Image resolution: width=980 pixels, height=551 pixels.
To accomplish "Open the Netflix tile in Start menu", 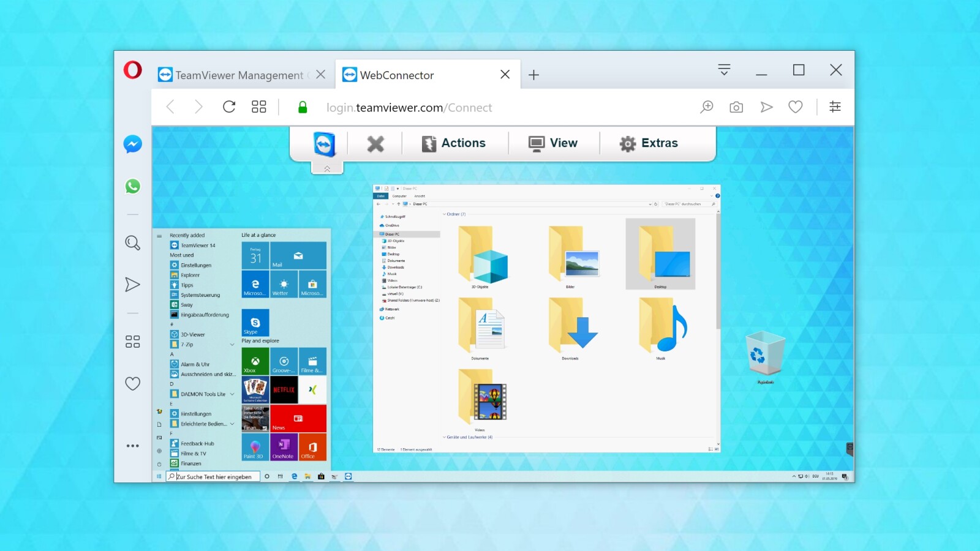I will point(284,390).
